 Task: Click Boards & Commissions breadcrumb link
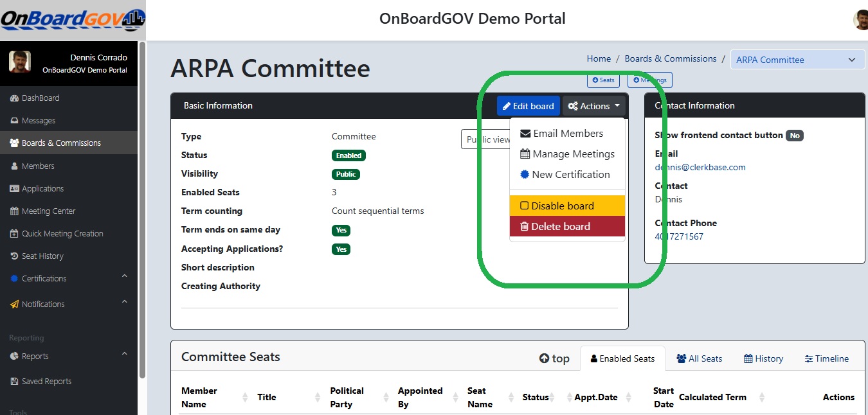pyautogui.click(x=671, y=58)
